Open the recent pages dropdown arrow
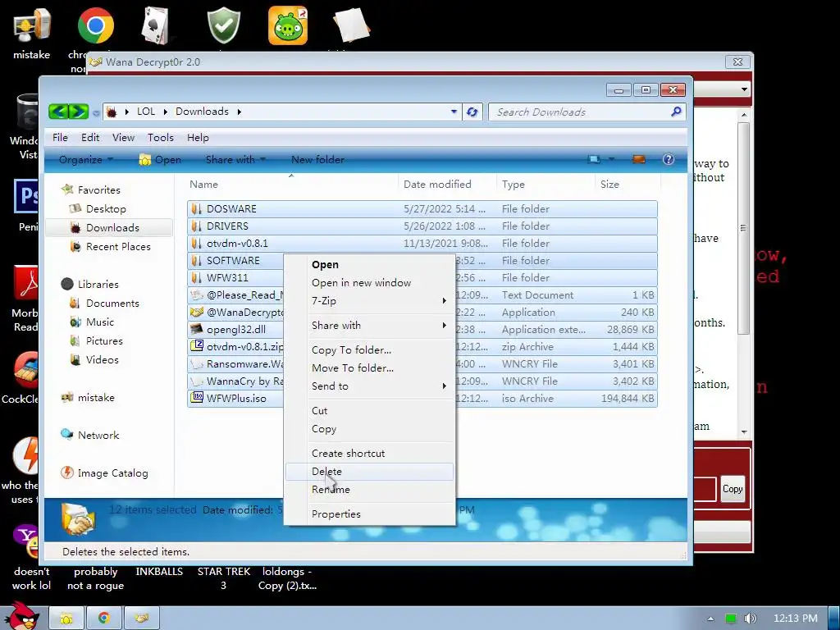 (x=95, y=112)
